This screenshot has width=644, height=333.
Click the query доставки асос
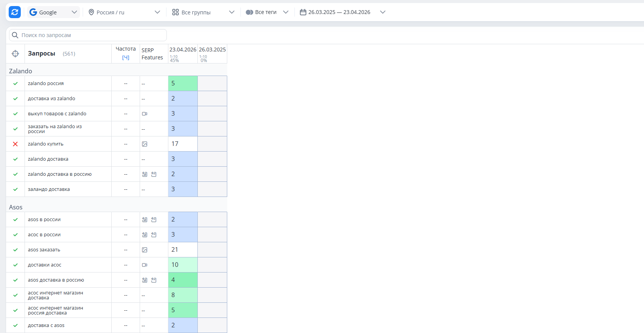[45, 265]
